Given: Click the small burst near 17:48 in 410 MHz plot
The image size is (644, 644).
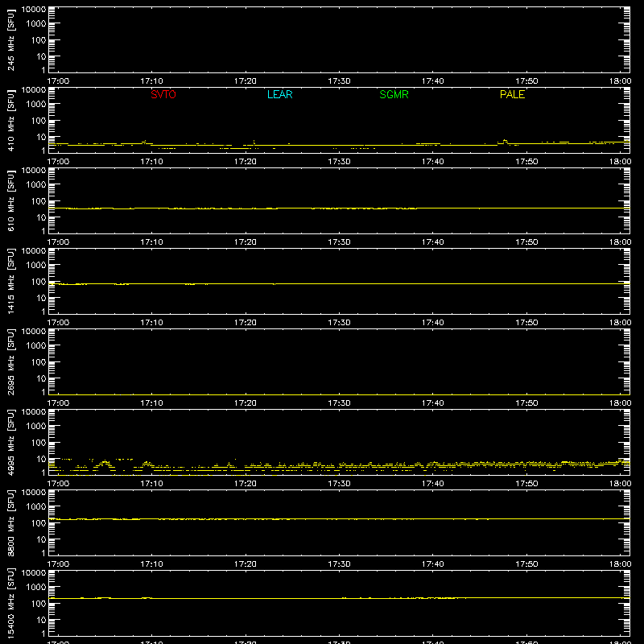Looking at the screenshot, I should [x=505, y=142].
